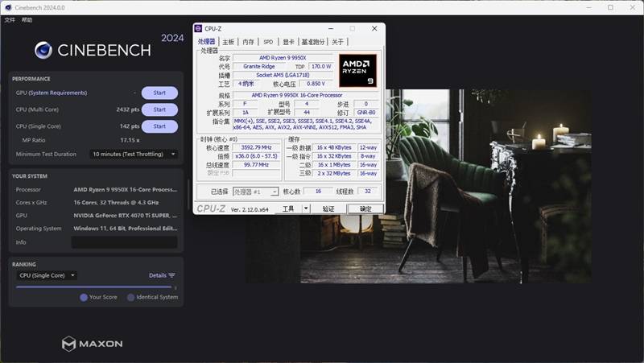The height and width of the screenshot is (363, 644).
Task: Click the instruction set list in CPU-Z
Action: pyautogui.click(x=306, y=125)
